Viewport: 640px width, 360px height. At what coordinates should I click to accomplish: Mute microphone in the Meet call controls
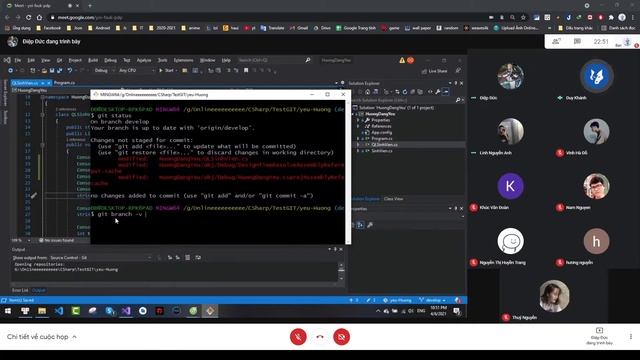[x=298, y=337]
